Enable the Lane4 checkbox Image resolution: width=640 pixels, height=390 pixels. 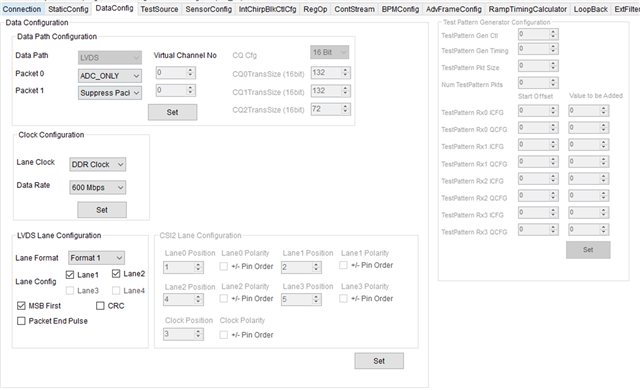coord(116,290)
